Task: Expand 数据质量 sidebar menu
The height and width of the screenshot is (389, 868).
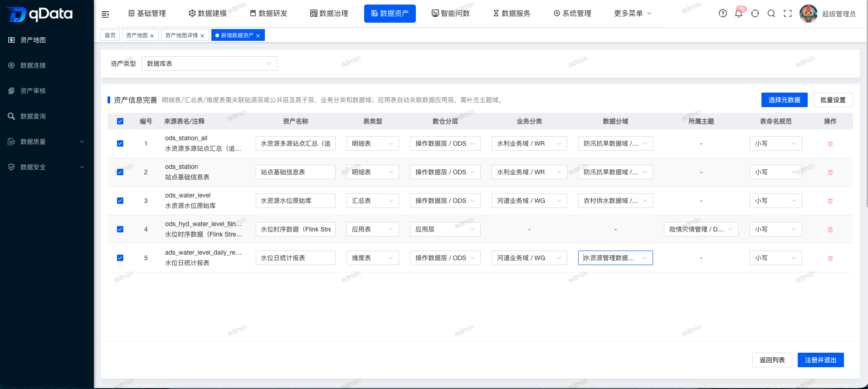Action: tap(47, 142)
